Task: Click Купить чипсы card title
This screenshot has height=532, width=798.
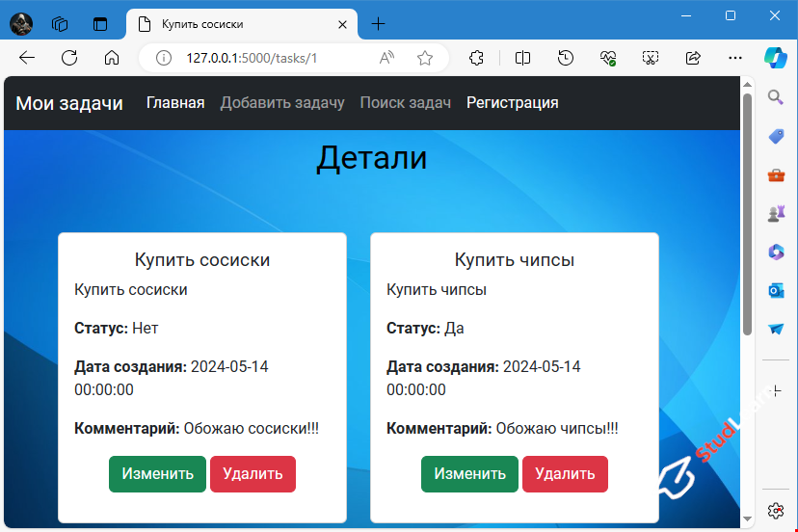Action: [x=515, y=259]
